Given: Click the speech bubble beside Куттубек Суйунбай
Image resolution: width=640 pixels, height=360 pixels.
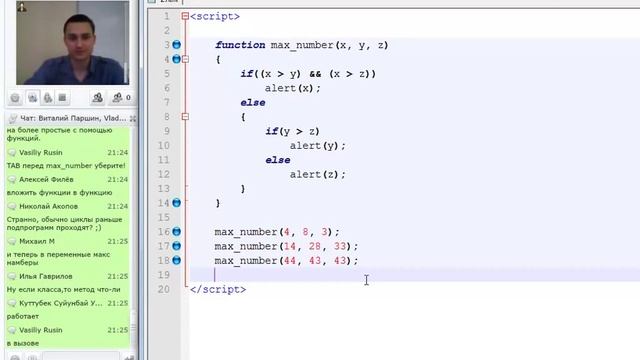Looking at the screenshot, I should 12,303.
